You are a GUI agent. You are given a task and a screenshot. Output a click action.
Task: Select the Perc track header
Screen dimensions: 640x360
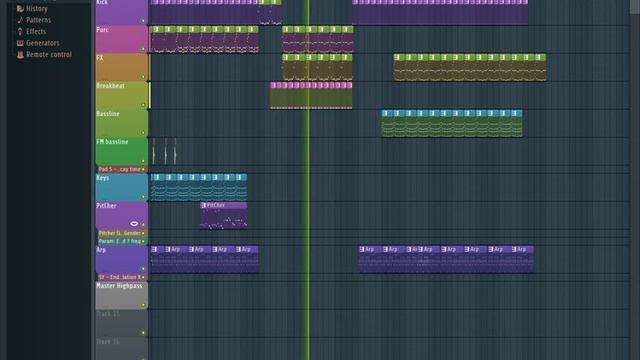(122, 40)
